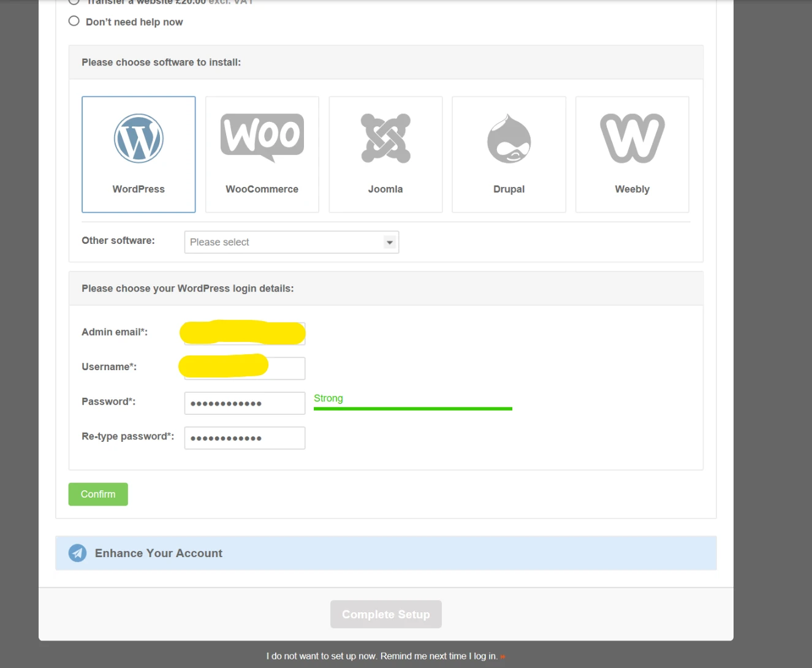Viewport: 812px width, 668px height.
Task: Click the Complete Setup button
Action: 386,614
